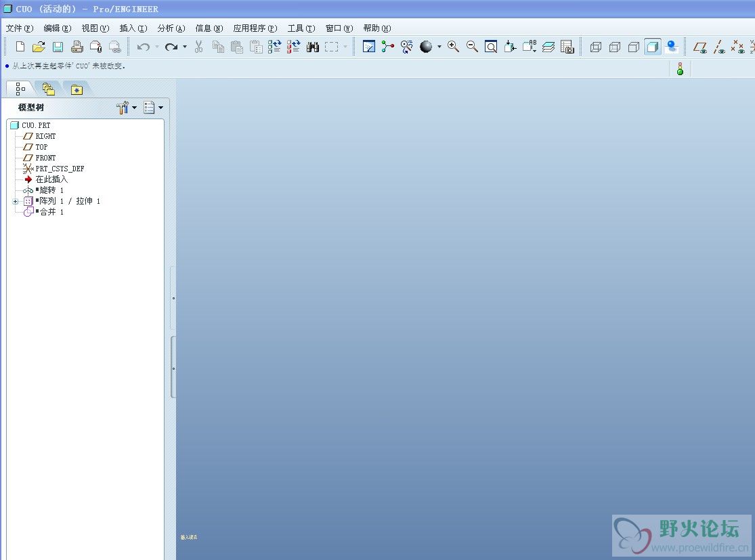The height and width of the screenshot is (560, 755).
Task: Click the traffic light regeneration status icon
Action: tap(680, 68)
